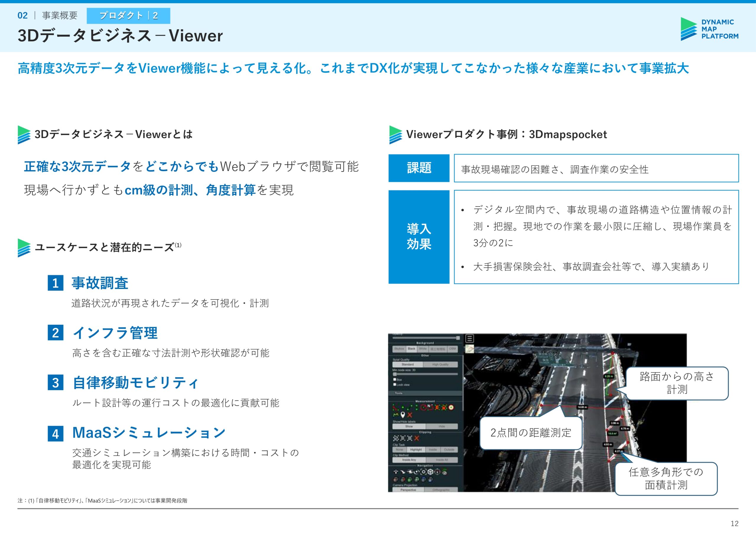Select the compass navigation icon
Viewport: 756px width, 534px height.
(x=437, y=472)
